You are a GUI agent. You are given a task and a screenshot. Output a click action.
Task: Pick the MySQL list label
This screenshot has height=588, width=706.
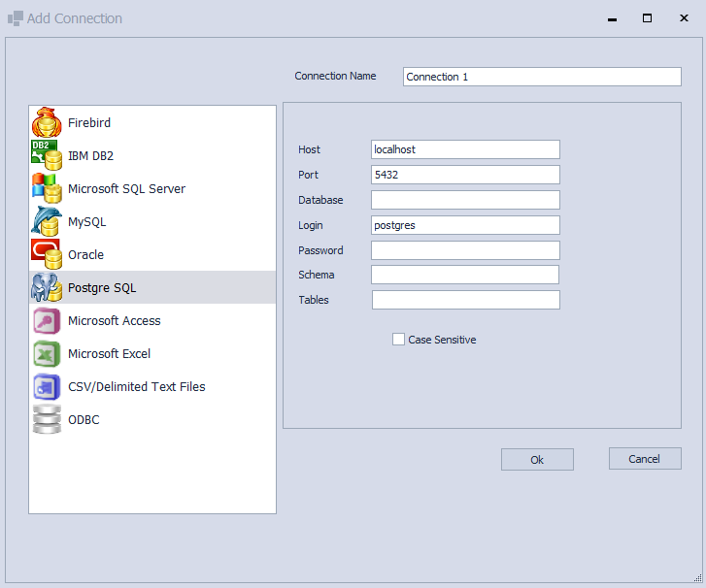tap(86, 222)
